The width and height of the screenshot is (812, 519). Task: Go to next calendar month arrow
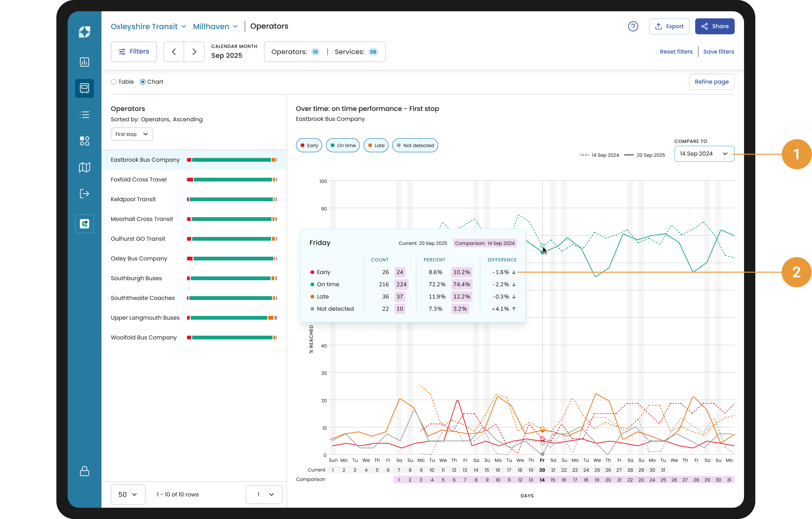tap(194, 52)
